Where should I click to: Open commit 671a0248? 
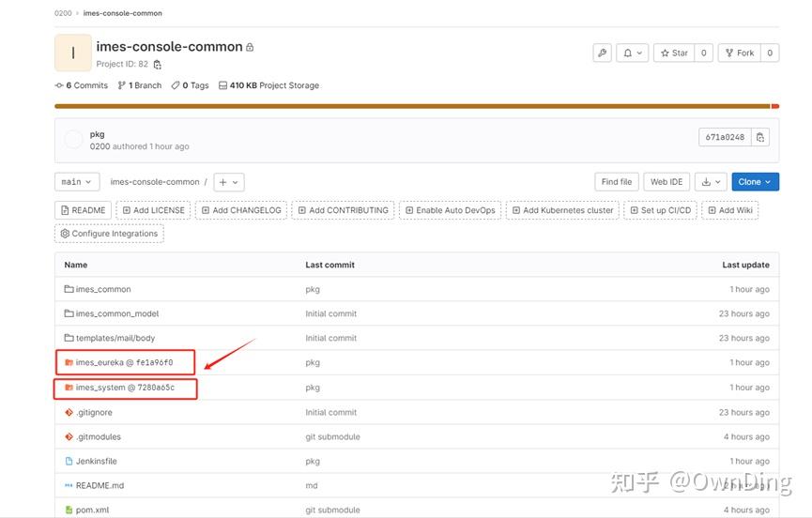(725, 137)
